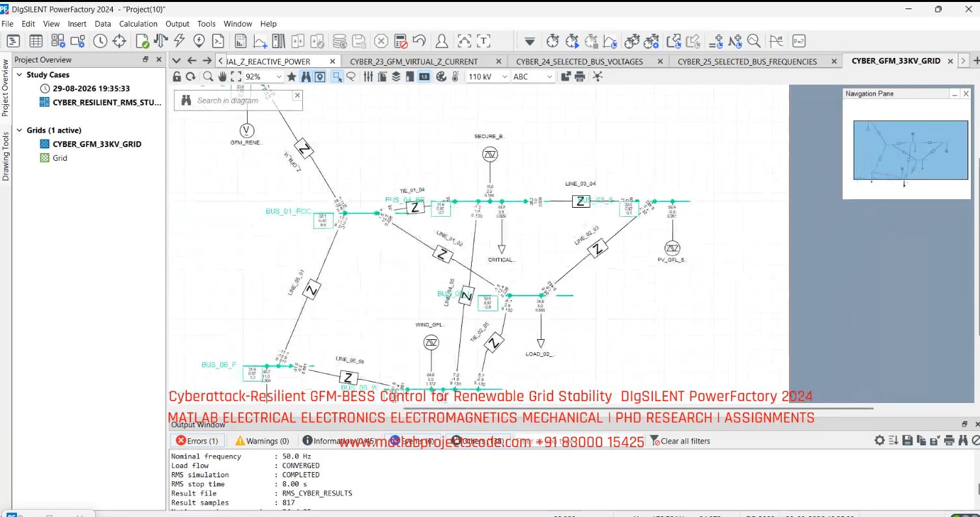Click Clear all filters button
Image resolution: width=980 pixels, height=517 pixels.
[x=680, y=441]
